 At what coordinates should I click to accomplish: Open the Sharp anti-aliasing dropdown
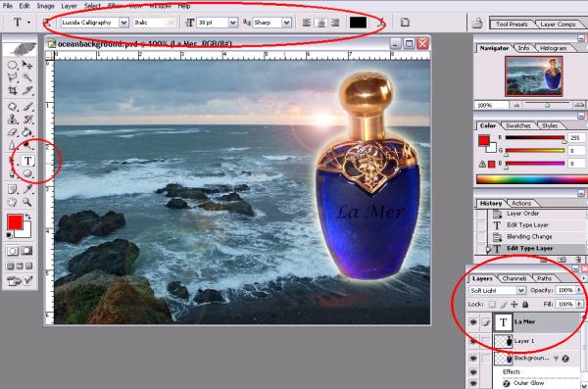(x=286, y=23)
